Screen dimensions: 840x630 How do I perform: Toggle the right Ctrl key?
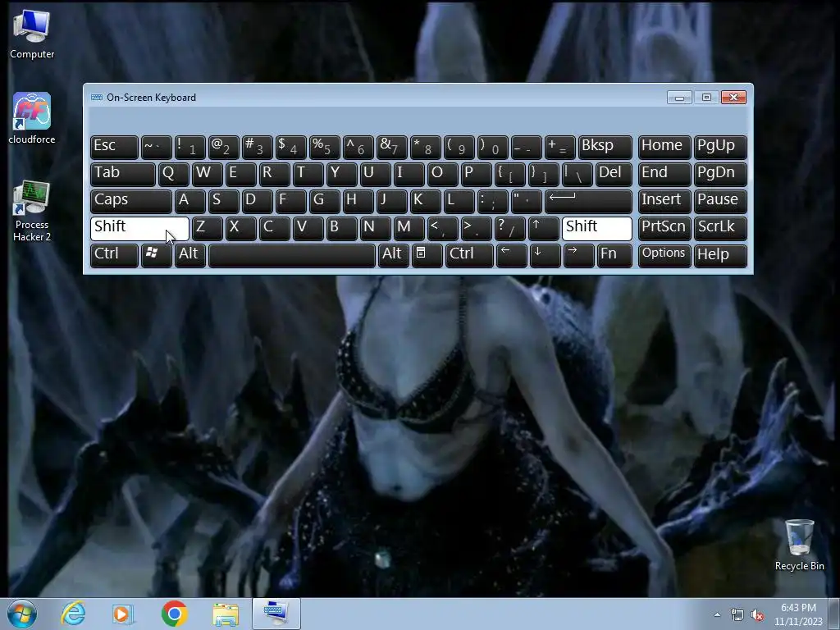coord(469,255)
